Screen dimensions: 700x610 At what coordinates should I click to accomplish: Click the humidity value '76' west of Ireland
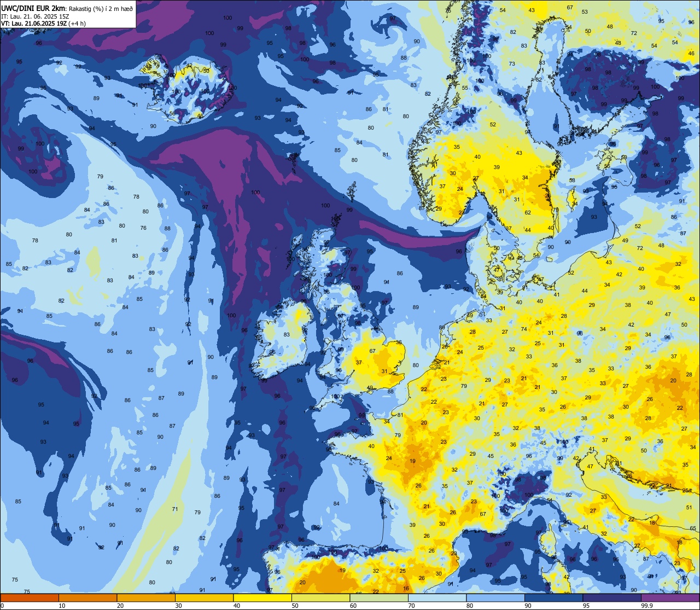click(x=143, y=228)
